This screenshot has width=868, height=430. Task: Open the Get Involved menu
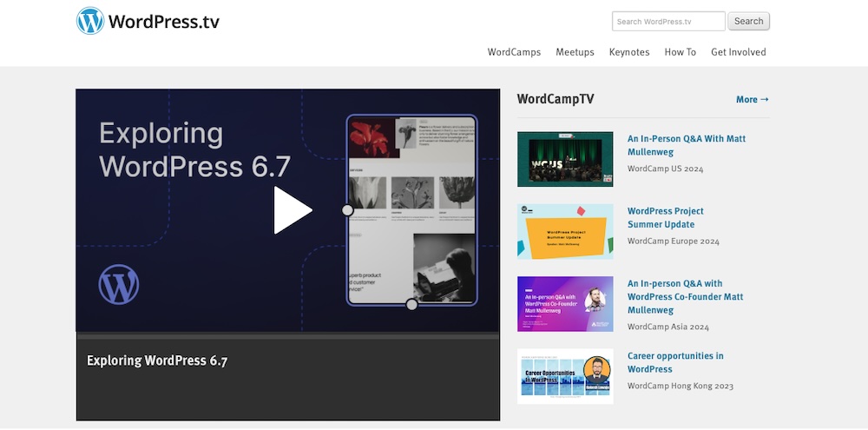738,52
